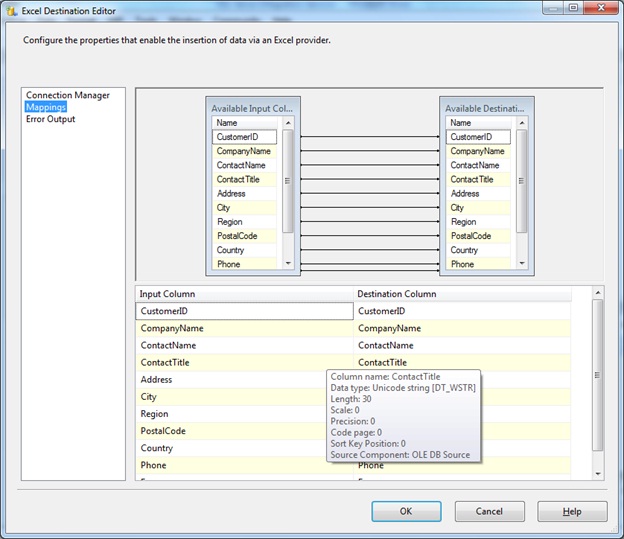Viewport: 624px width, 539px height.
Task: Select ContactName in Available Input Columns
Action: coord(245,165)
